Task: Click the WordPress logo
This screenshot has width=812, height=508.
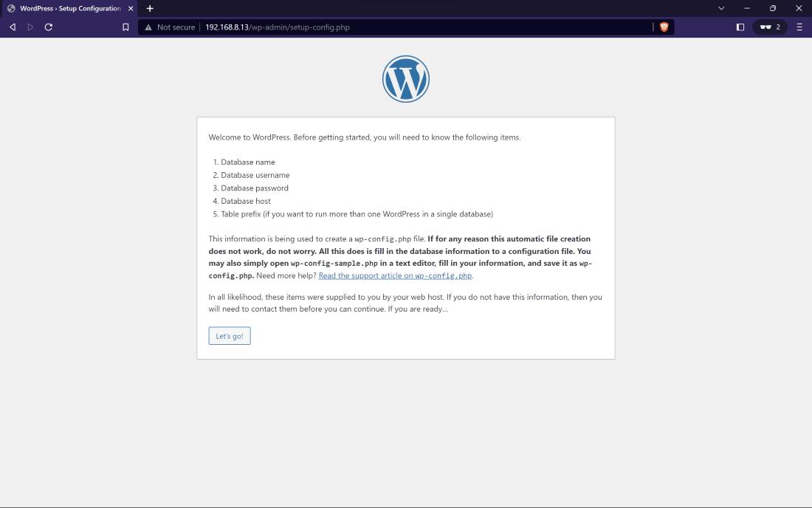Action: [405, 79]
